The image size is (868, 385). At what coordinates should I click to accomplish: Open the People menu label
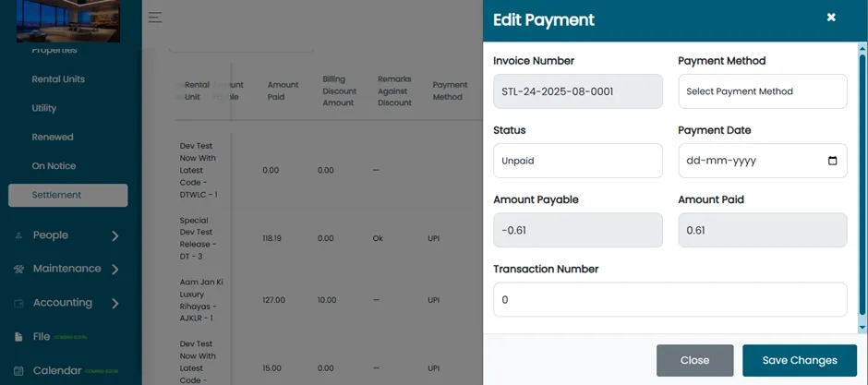tap(51, 235)
